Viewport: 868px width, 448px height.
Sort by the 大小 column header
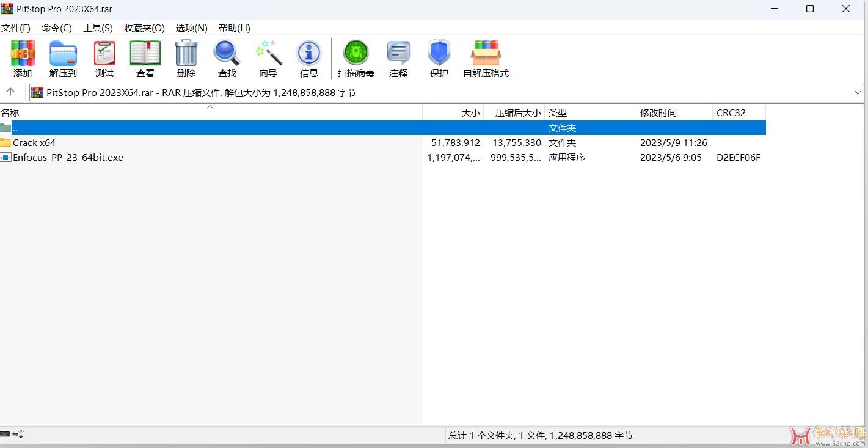[x=453, y=112]
